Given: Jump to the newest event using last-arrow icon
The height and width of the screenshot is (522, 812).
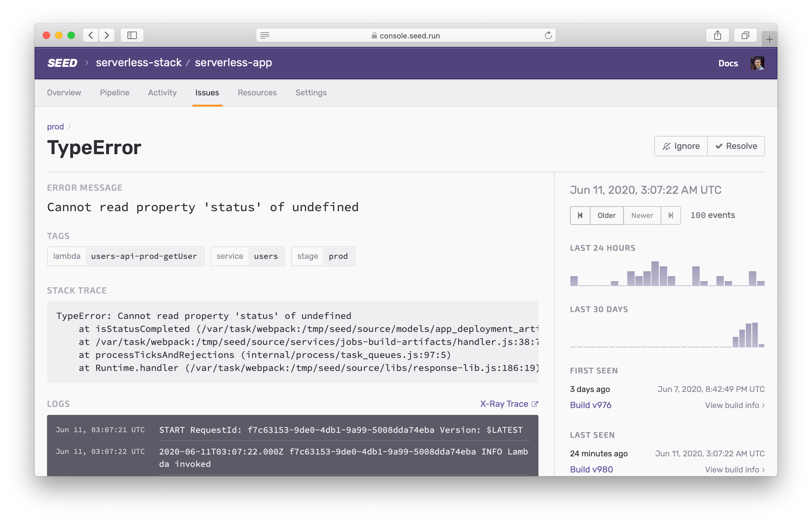Looking at the screenshot, I should (670, 215).
